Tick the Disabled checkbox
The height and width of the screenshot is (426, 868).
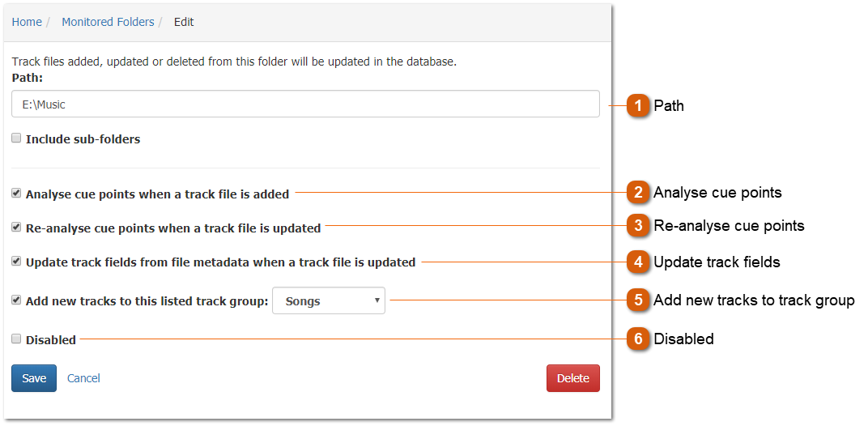coord(16,339)
